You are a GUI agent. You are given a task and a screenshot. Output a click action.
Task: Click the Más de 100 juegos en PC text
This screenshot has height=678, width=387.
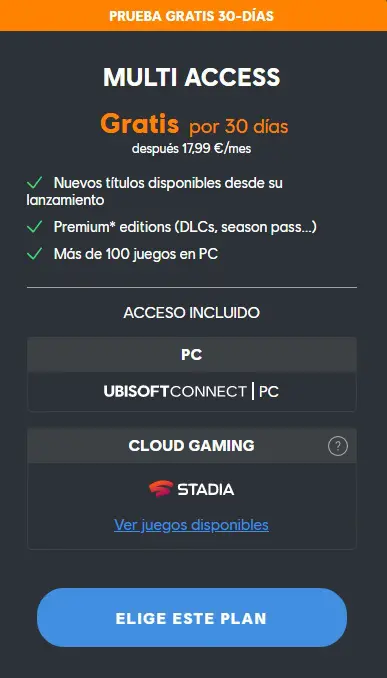(x=136, y=254)
